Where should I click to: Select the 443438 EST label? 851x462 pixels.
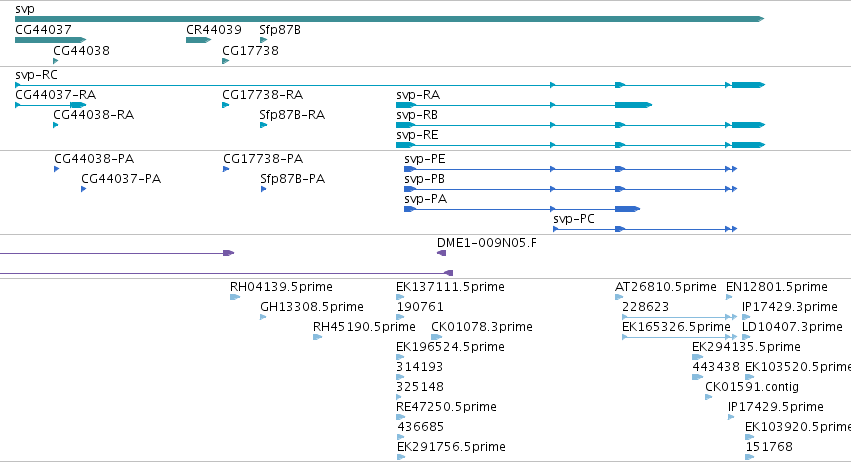tap(716, 367)
